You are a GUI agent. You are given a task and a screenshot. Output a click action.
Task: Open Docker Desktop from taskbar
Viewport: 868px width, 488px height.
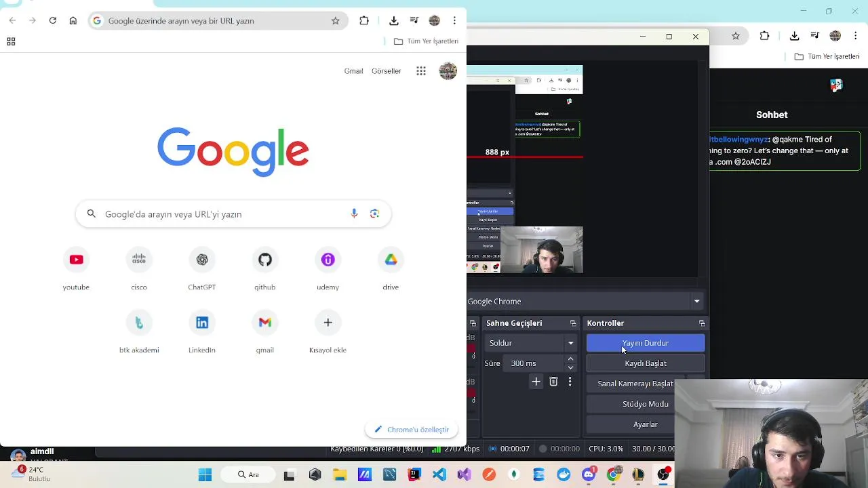coord(564,474)
